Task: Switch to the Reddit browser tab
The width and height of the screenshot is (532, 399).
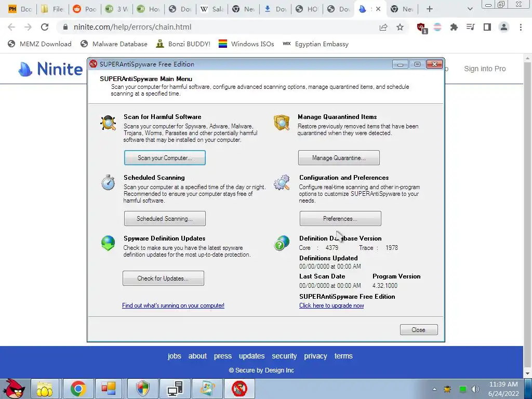Action: 85,9
